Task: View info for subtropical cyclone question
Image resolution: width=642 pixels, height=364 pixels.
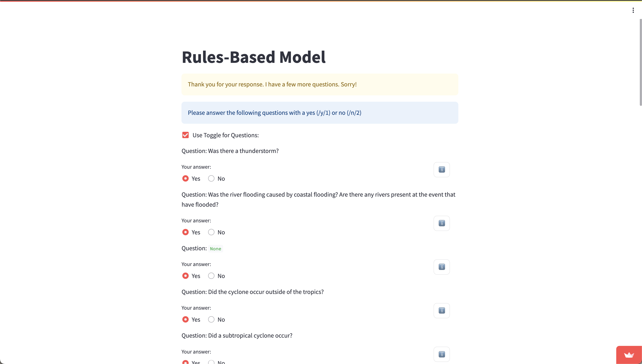Action: coord(441,354)
